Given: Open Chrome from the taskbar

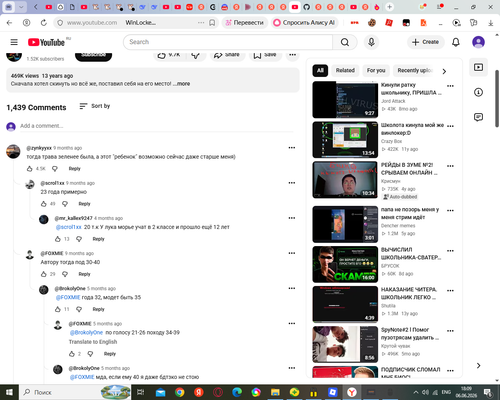Looking at the screenshot, I should 180,392.
